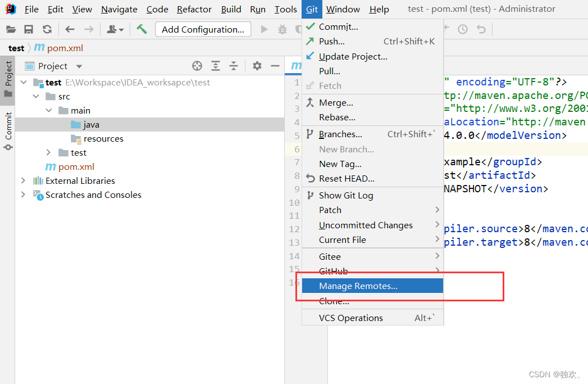
Task: Click the Forward navigation arrow
Action: [89, 29]
